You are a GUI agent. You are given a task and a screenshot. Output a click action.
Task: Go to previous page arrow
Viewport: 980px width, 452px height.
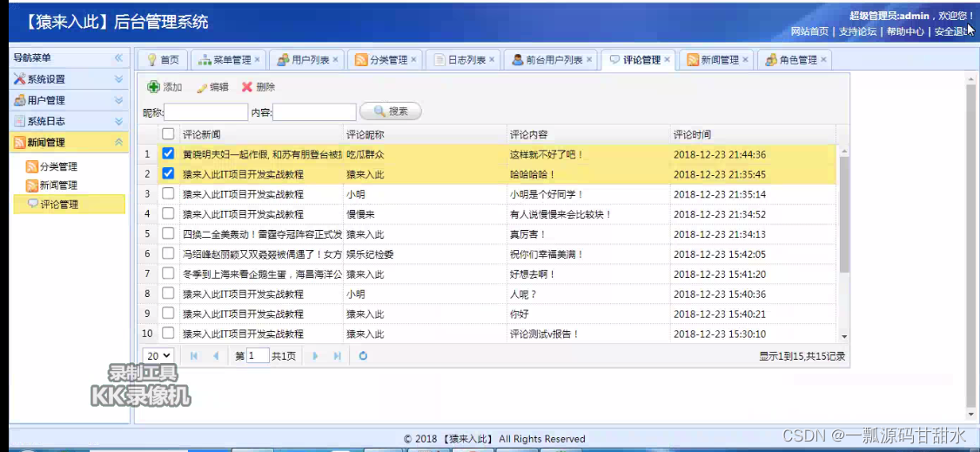(216, 355)
